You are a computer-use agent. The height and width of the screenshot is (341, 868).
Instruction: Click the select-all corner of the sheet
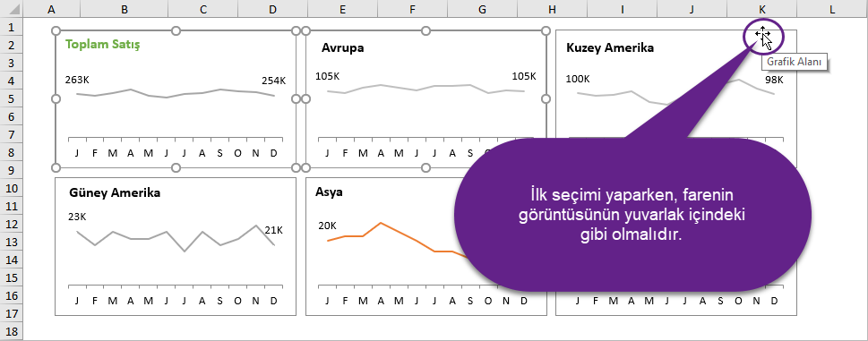click(x=13, y=9)
